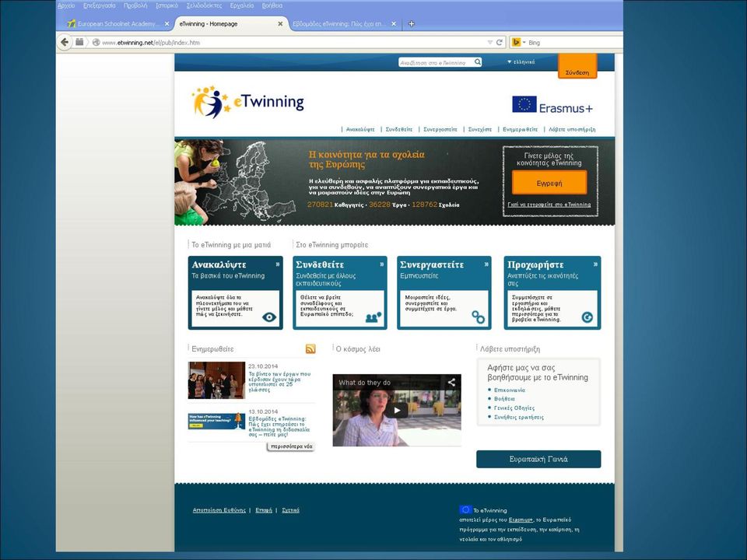Open the RSS feed icon beside Ενημερωθείτε
The height and width of the screenshot is (560, 747).
tap(310, 349)
